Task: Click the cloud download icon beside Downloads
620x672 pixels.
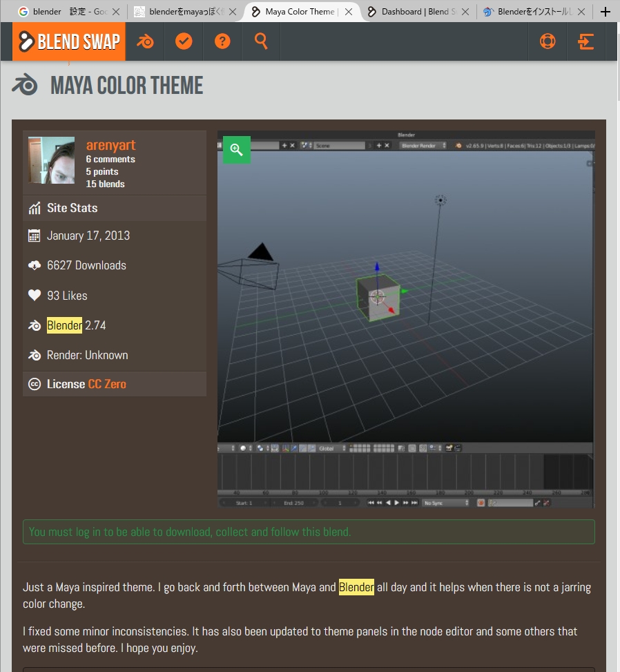Action: pyautogui.click(x=35, y=265)
